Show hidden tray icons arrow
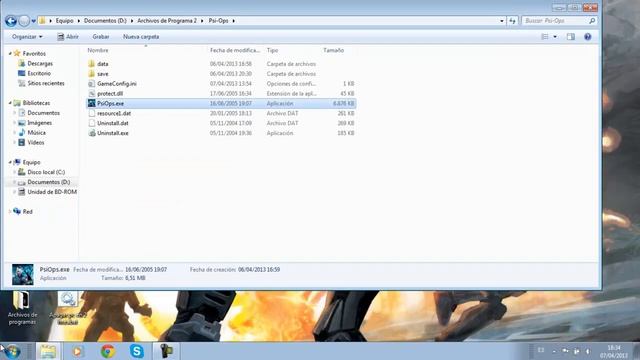This screenshot has height=360, width=640. click(x=554, y=351)
